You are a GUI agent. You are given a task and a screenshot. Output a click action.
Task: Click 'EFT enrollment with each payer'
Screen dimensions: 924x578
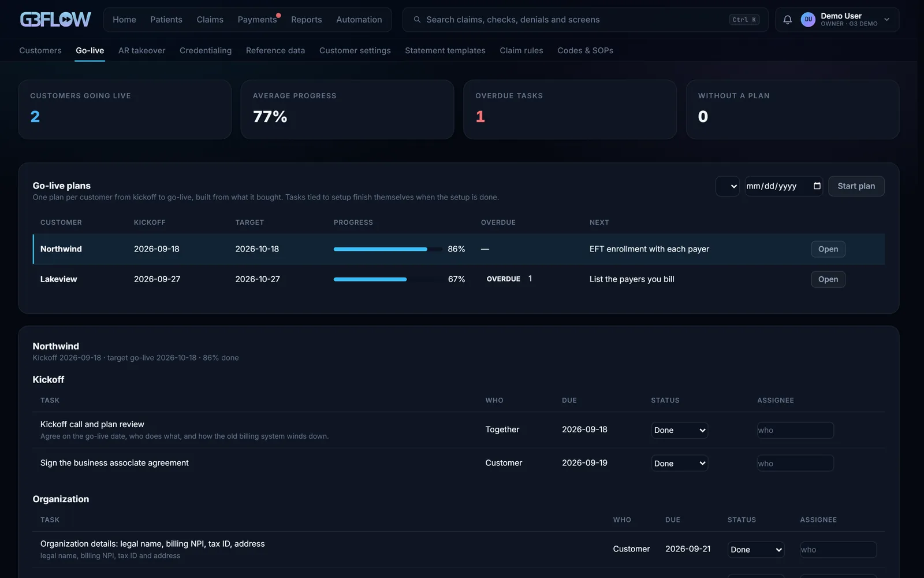(x=649, y=249)
